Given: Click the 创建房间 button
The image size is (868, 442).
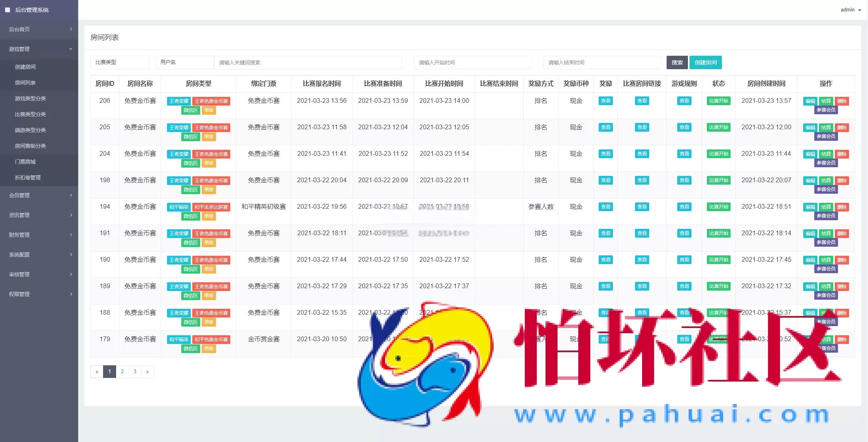Looking at the screenshot, I should click(705, 62).
